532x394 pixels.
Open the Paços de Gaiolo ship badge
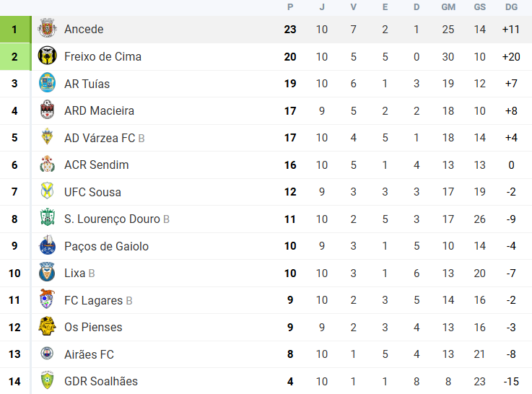point(47,245)
